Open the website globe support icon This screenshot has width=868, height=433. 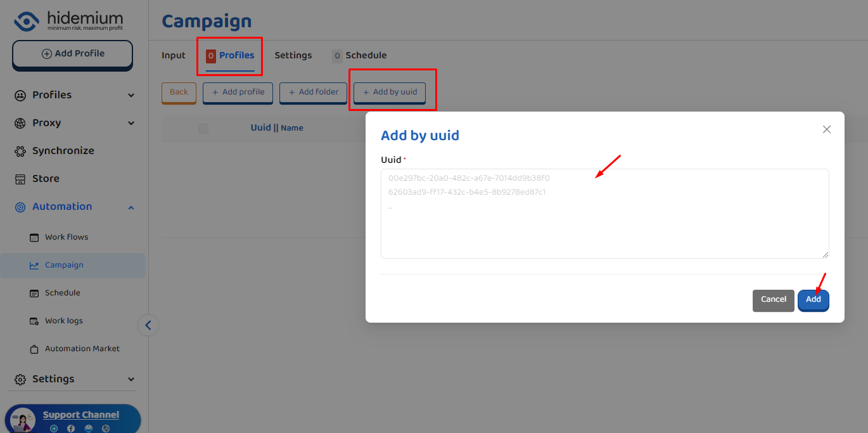click(106, 429)
